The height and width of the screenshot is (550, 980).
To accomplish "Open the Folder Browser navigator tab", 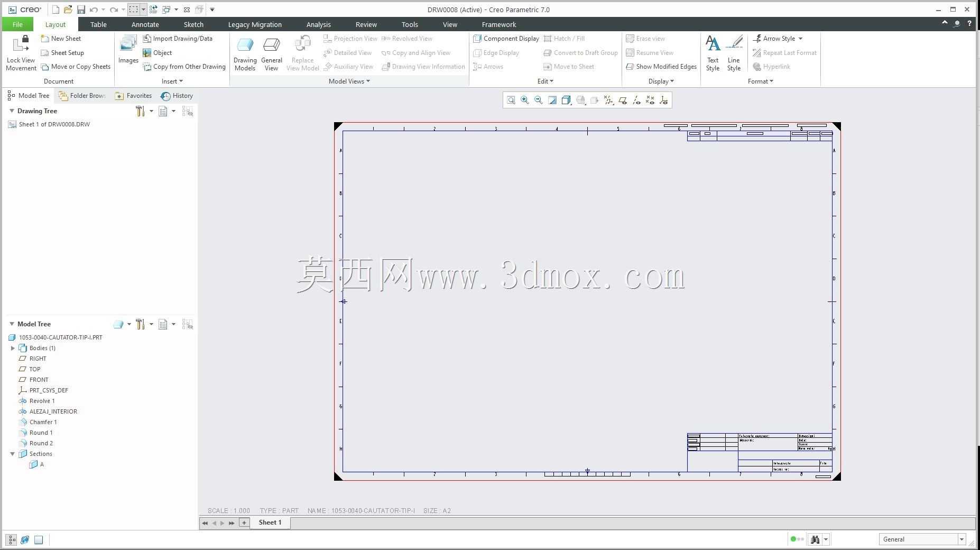I will pyautogui.click(x=83, y=96).
